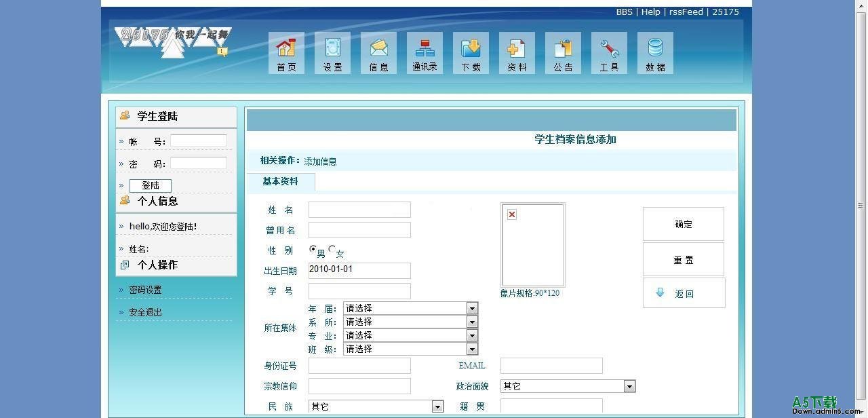Click the BBS link in header
Viewport: 868px width, 418px height.
[x=624, y=12]
